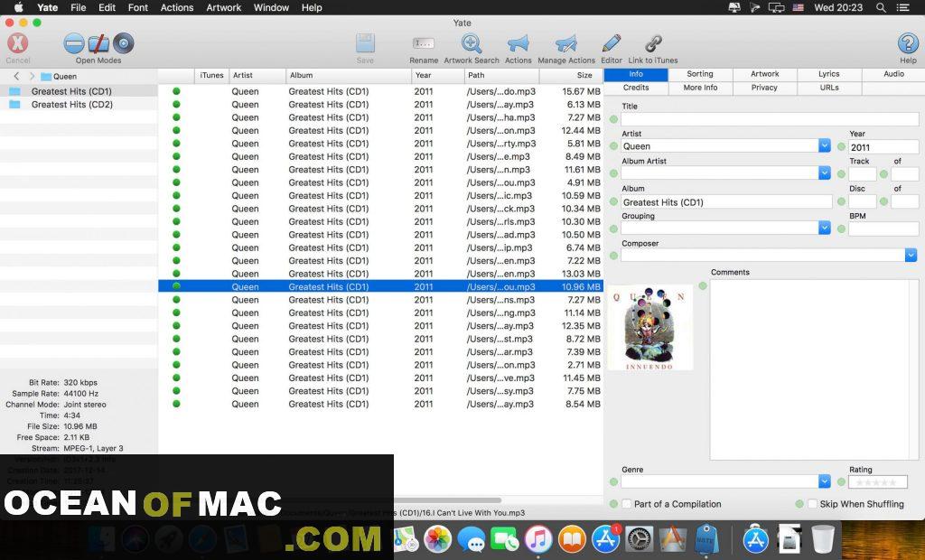925x560 pixels.
Task: Sort the file list by the Year column header
Action: click(x=438, y=76)
